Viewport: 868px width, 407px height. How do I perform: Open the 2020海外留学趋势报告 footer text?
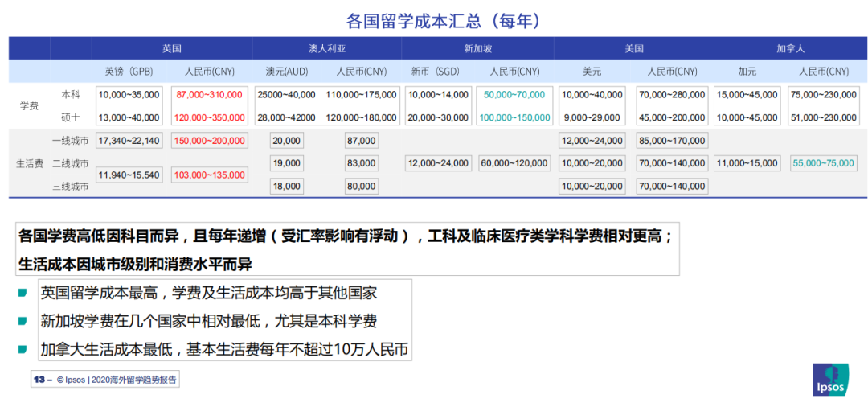(x=133, y=380)
